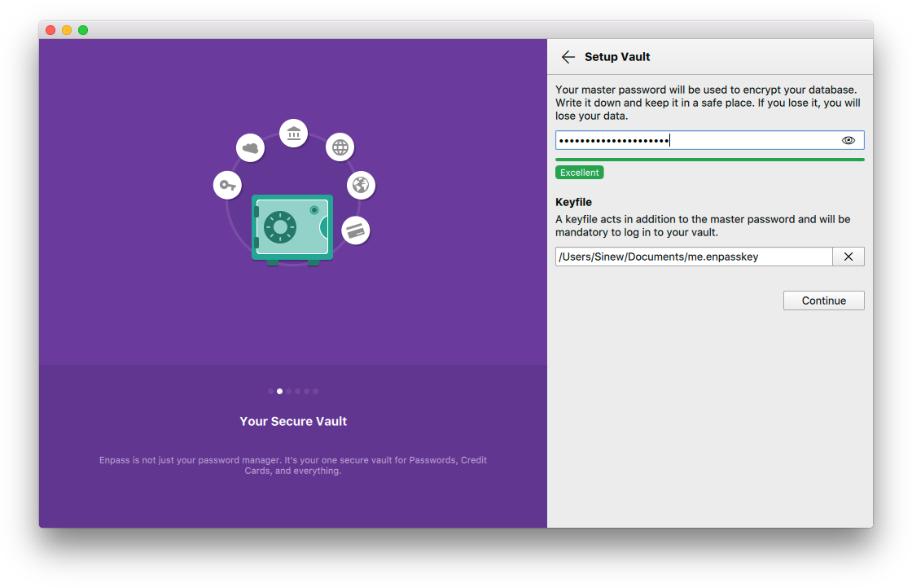Select the active second carousel dot

(x=280, y=392)
